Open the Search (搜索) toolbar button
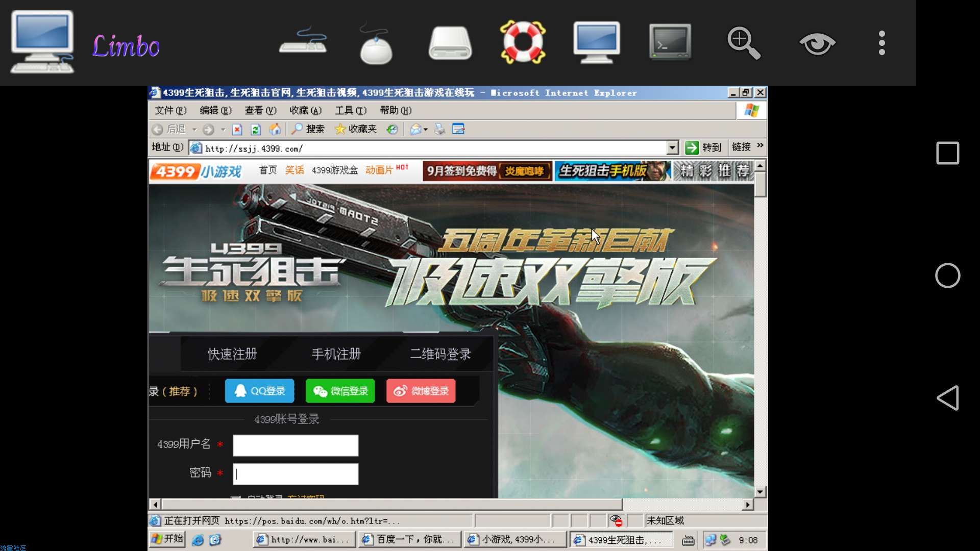Screen dimensions: 980x551 click(x=308, y=129)
